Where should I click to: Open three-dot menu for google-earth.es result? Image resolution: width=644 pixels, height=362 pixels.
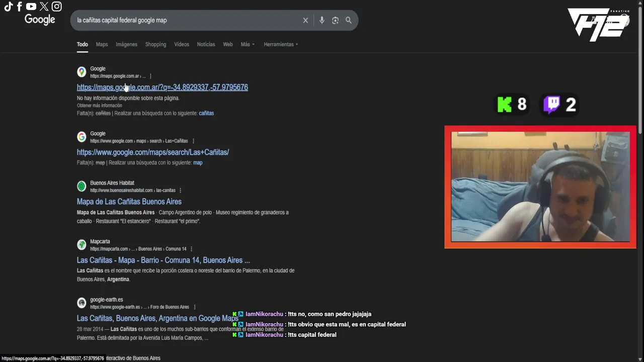click(x=194, y=307)
